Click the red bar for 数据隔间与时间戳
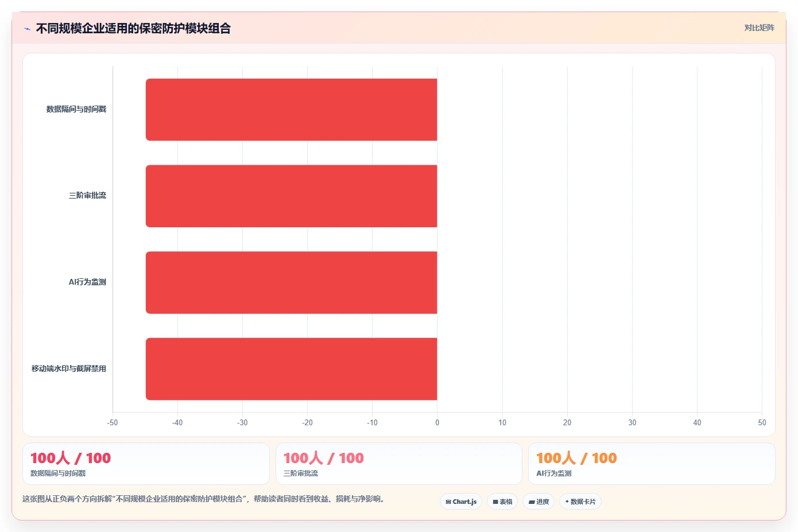The height and width of the screenshot is (532, 798). click(x=292, y=110)
